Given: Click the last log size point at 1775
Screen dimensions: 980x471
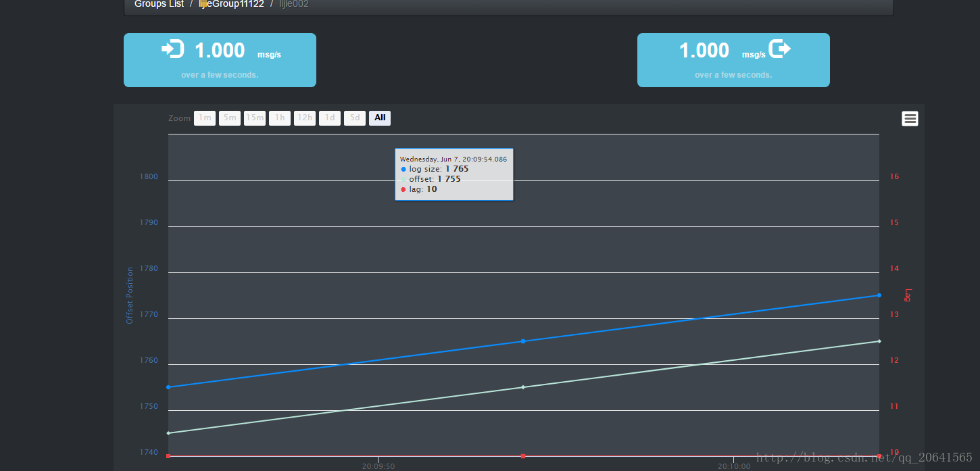Looking at the screenshot, I should click(x=879, y=295).
